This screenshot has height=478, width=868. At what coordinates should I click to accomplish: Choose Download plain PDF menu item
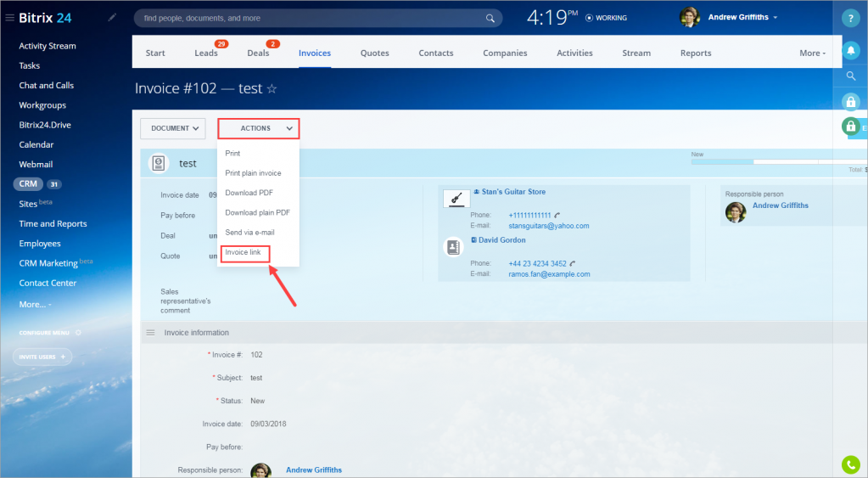click(x=257, y=213)
